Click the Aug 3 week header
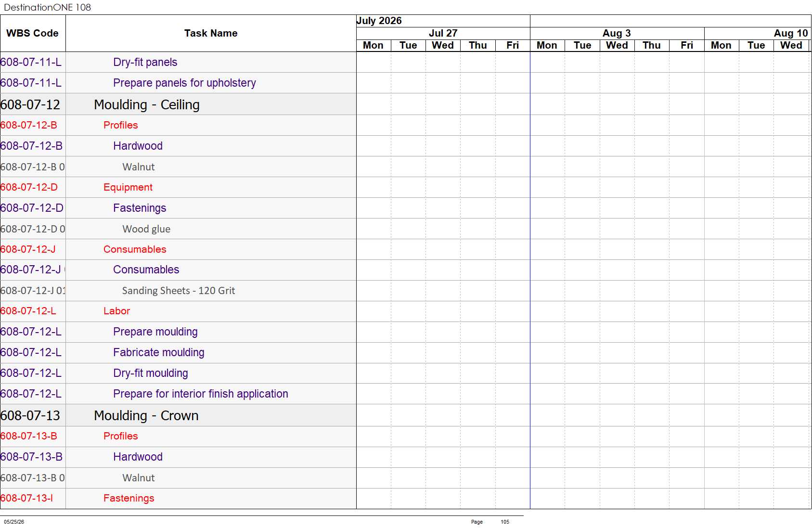This screenshot has height=528, width=812. 617,33
